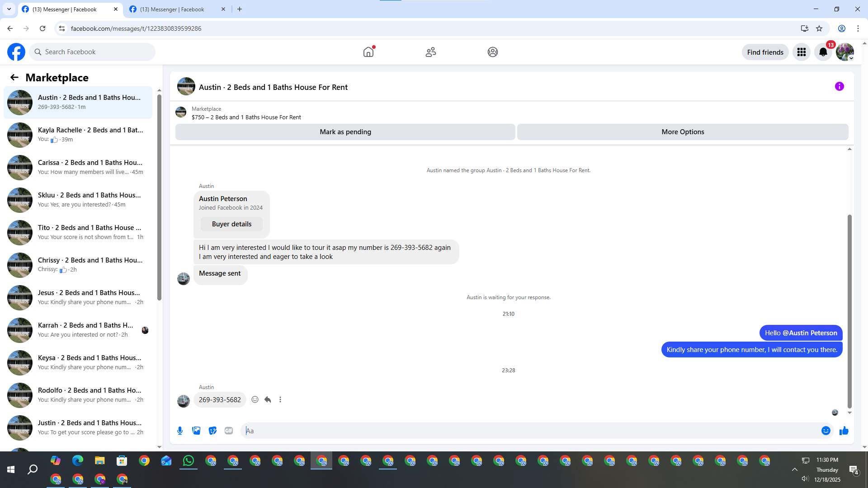Open conversation information panel icon
The image size is (868, 488).
point(839,86)
